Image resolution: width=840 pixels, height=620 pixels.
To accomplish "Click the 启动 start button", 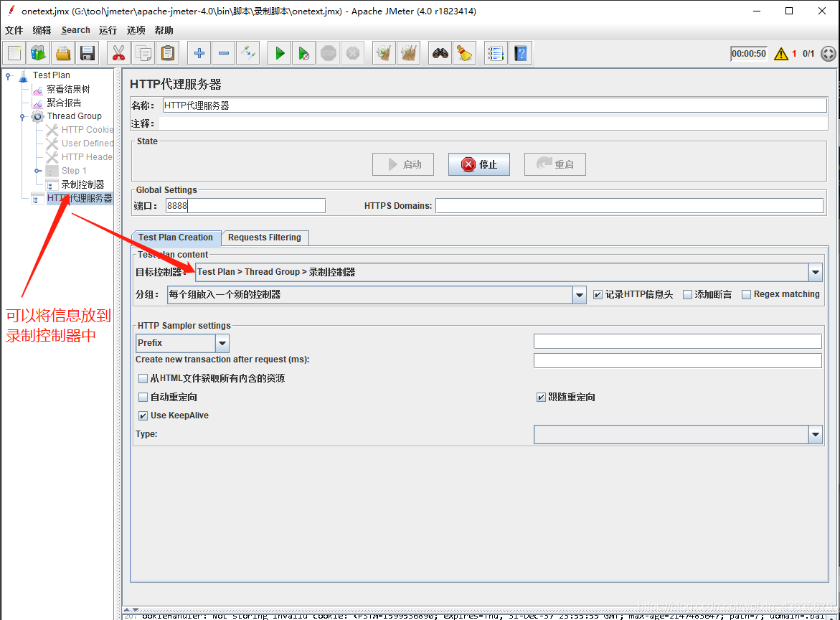I will [403, 164].
